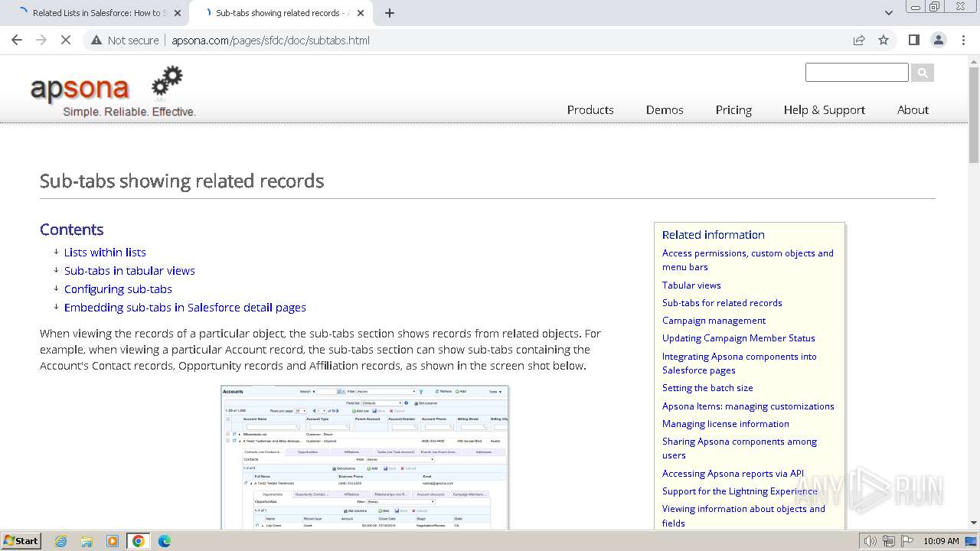Launch Internet Explorer from taskbar
980x551 pixels.
click(x=60, y=541)
